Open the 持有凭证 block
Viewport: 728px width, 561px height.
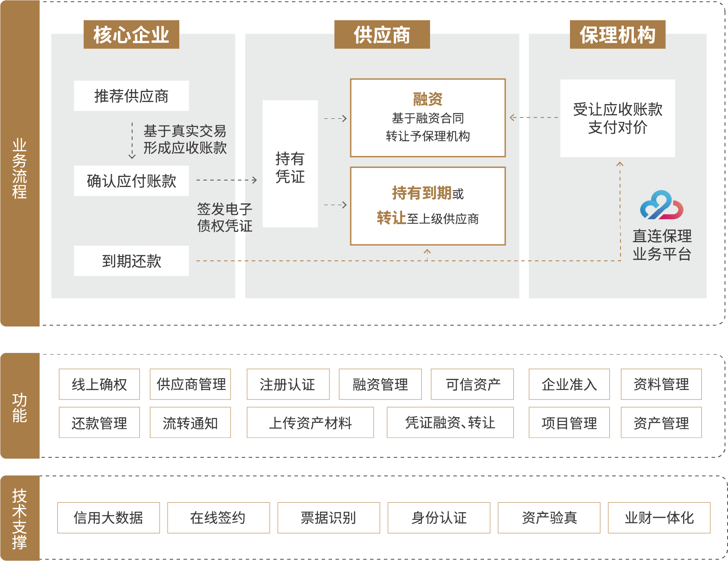290,164
